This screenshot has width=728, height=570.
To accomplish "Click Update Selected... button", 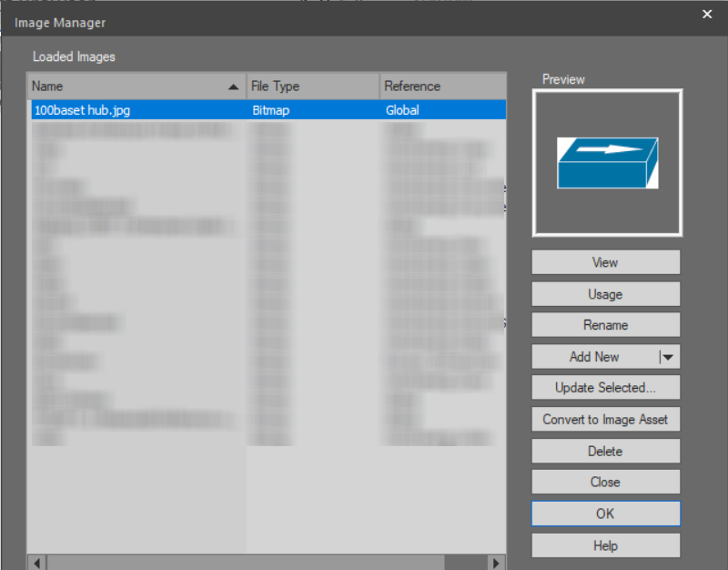I will pyautogui.click(x=605, y=388).
